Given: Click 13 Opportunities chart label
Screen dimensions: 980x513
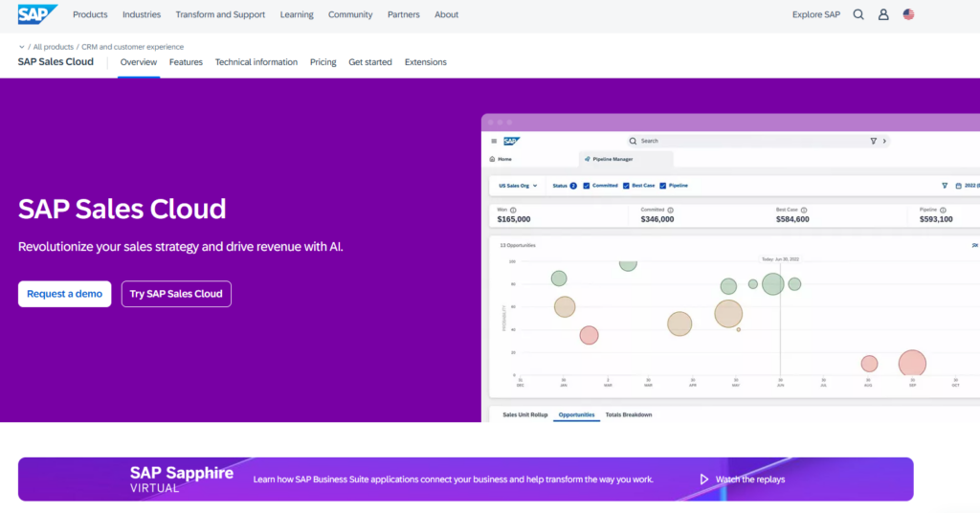Looking at the screenshot, I should click(x=518, y=246).
